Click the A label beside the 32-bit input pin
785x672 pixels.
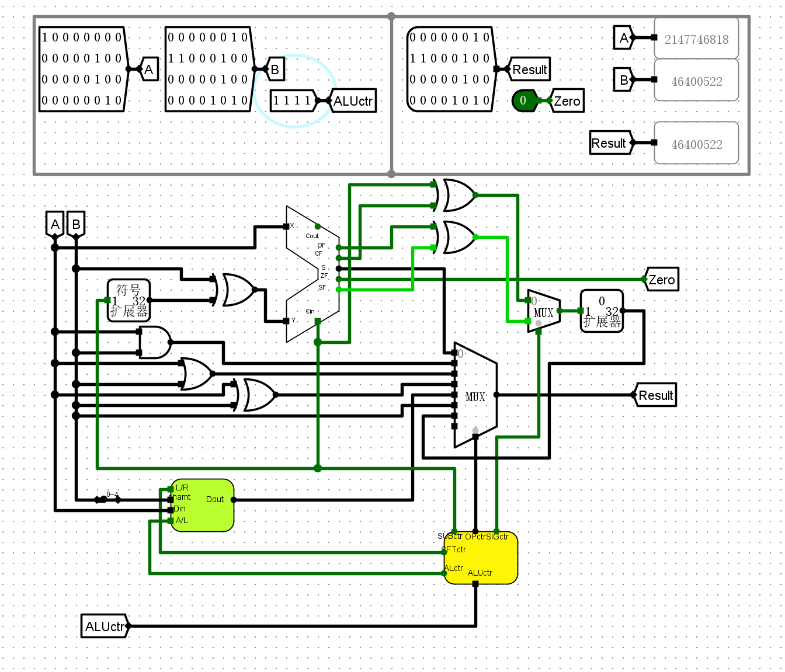(149, 69)
